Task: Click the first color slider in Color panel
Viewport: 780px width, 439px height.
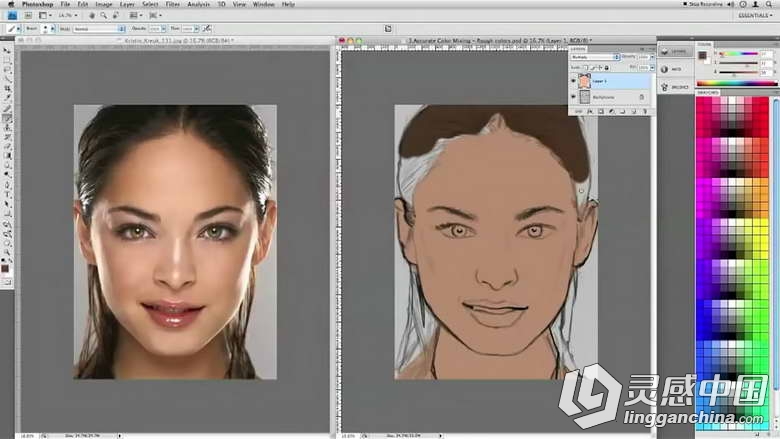Action: pos(738,54)
